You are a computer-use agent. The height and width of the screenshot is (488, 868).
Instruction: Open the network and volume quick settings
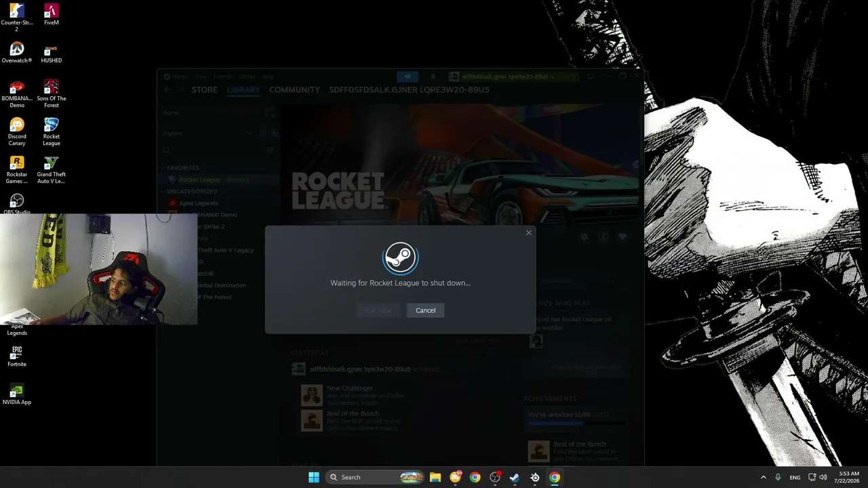click(x=818, y=477)
